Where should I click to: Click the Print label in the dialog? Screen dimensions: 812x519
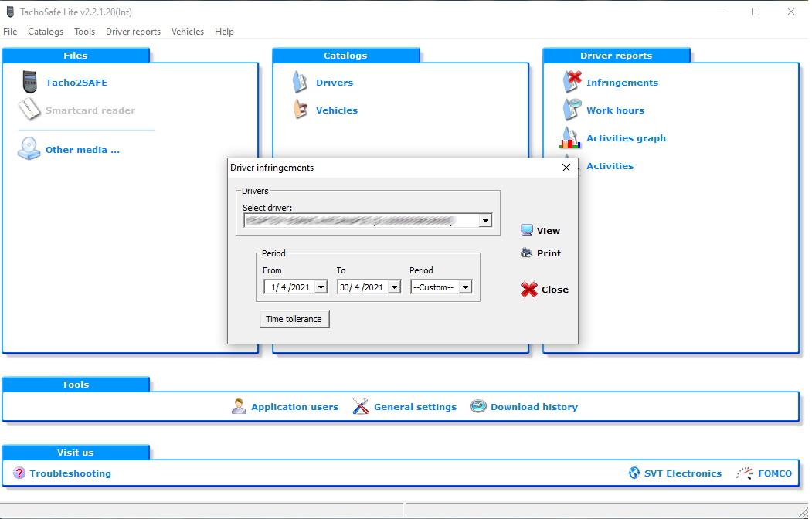point(549,253)
